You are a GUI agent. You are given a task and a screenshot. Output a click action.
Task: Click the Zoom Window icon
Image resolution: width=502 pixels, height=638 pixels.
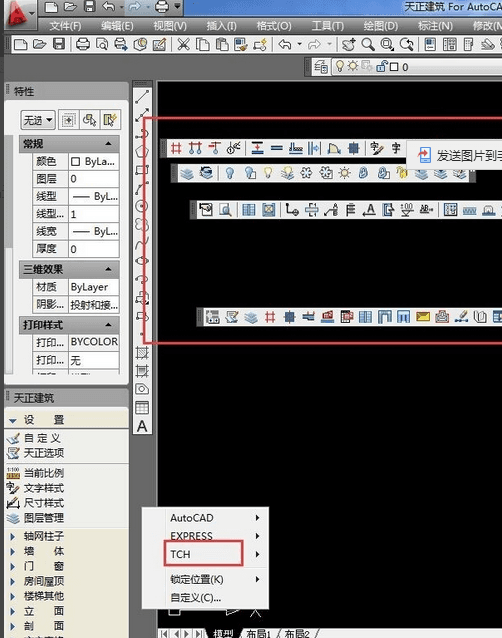[x=387, y=44]
